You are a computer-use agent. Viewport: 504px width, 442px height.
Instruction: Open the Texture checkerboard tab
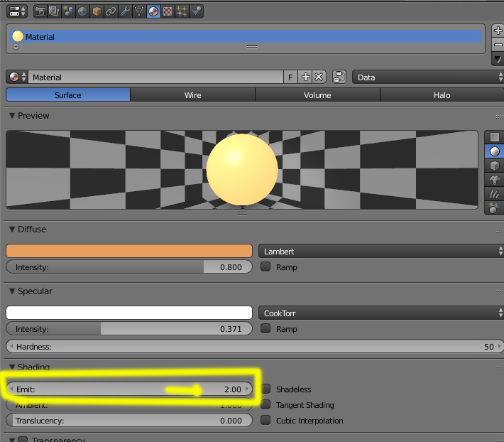coord(168,11)
